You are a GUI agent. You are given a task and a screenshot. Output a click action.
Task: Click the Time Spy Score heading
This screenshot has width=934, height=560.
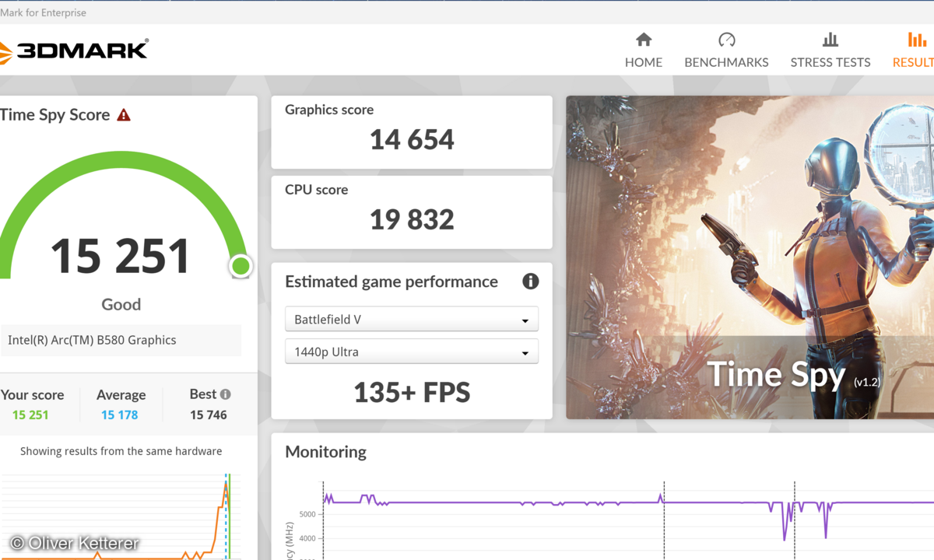coord(54,115)
